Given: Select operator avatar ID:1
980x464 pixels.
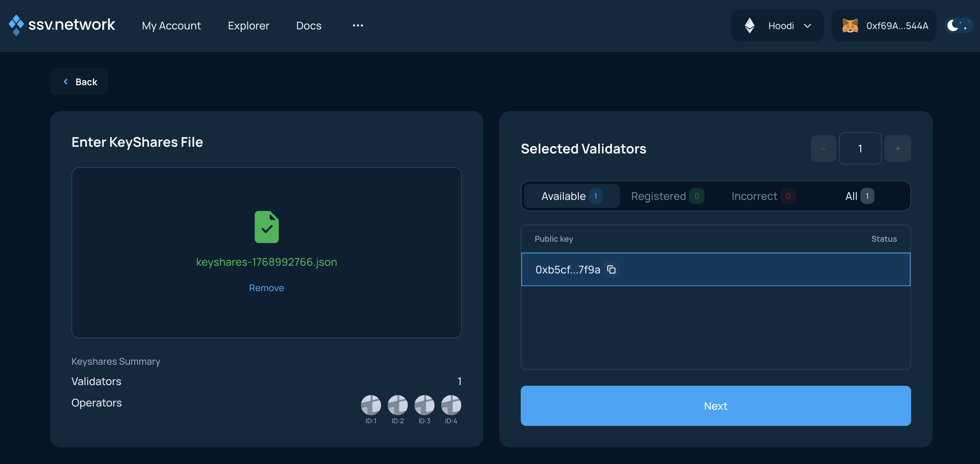Looking at the screenshot, I should pyautogui.click(x=371, y=404).
